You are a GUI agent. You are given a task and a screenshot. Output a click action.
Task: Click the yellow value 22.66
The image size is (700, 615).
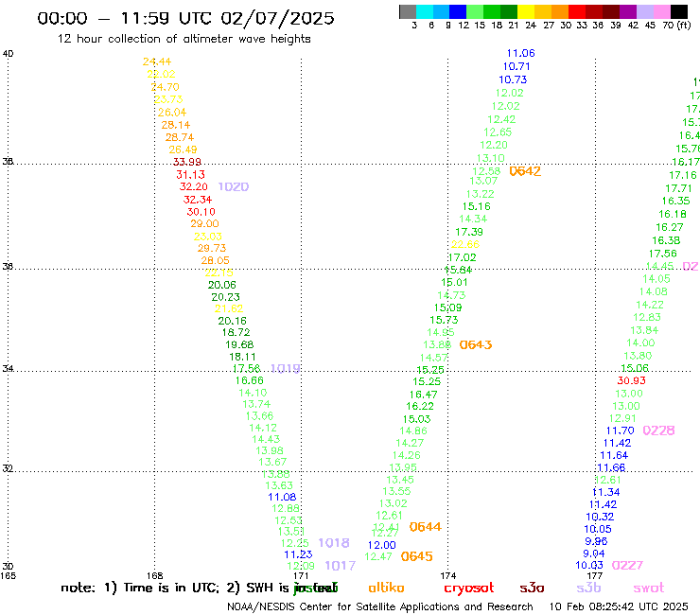point(465,244)
